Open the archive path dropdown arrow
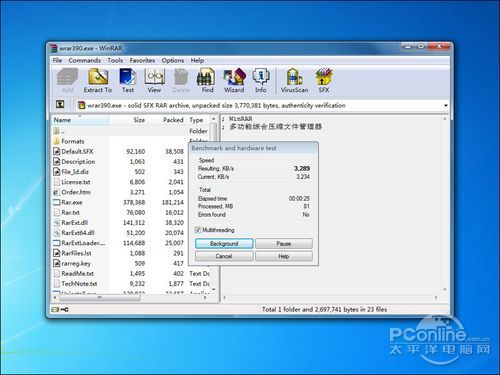This screenshot has height=375, width=500. click(x=446, y=105)
